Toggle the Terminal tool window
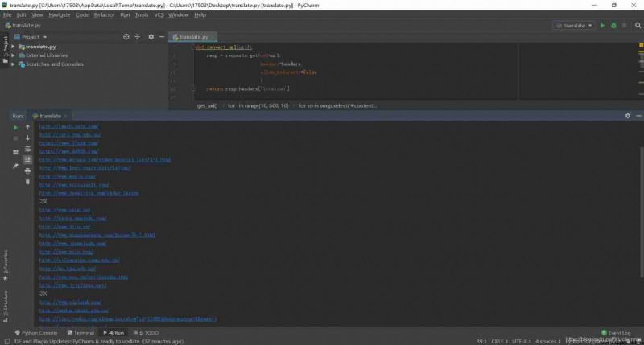644x345 pixels. tap(81, 333)
